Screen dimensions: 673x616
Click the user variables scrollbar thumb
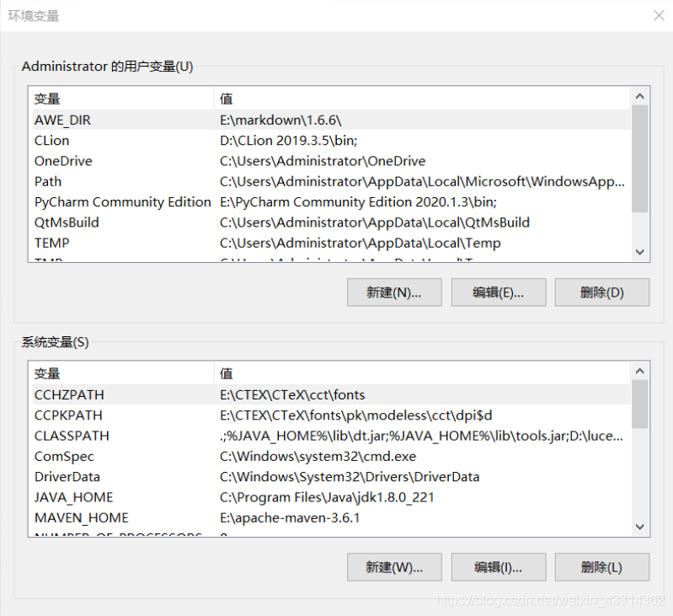pos(640,158)
